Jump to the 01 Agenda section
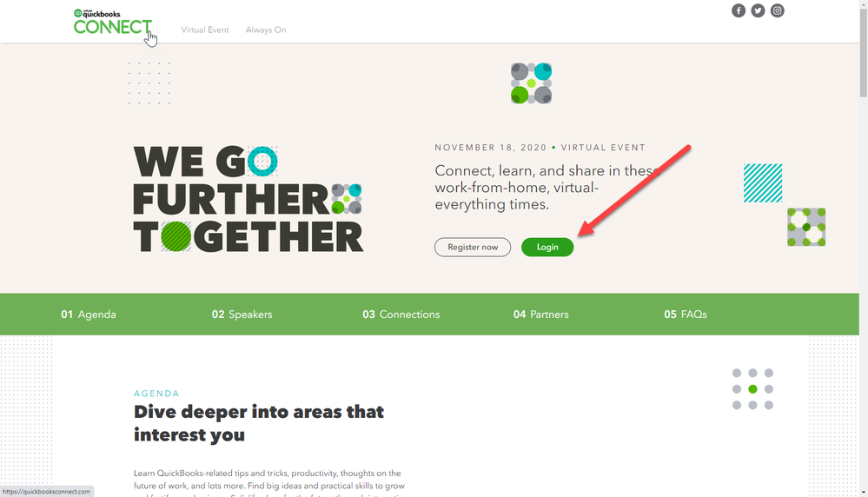This screenshot has width=868, height=497. click(x=89, y=315)
